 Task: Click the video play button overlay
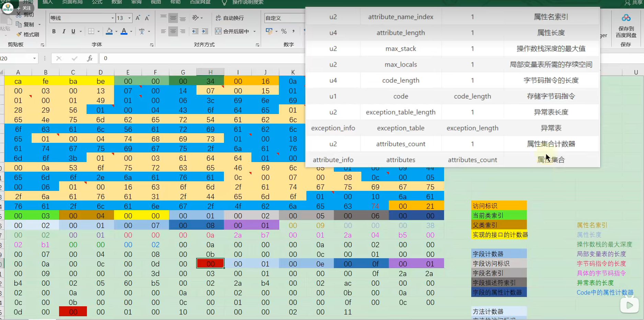click(630, 305)
